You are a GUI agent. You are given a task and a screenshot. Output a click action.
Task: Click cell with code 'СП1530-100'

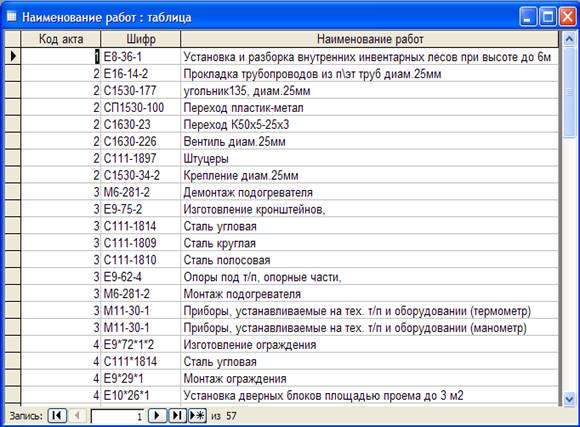click(x=141, y=107)
